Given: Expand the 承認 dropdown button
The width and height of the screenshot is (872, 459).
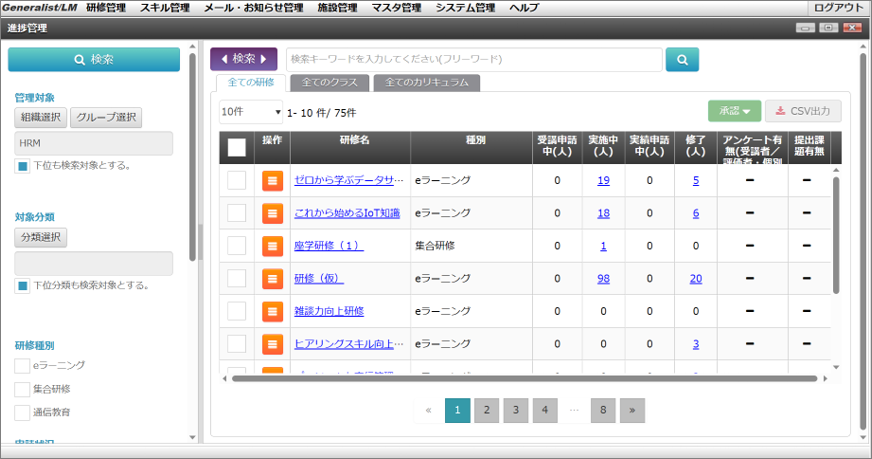Looking at the screenshot, I should coord(734,111).
